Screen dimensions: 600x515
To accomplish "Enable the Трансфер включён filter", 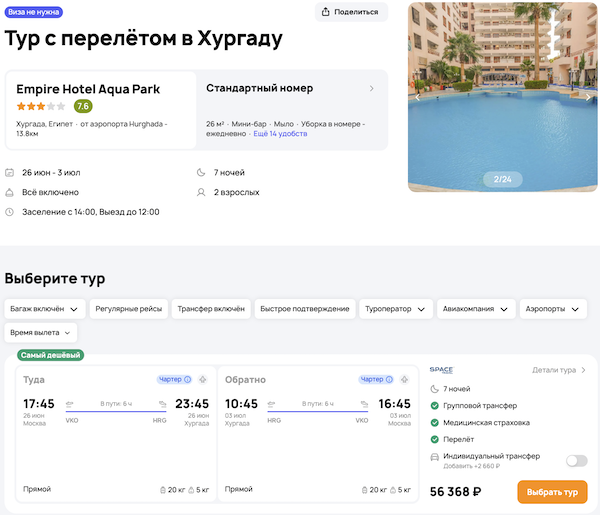I will 209,309.
